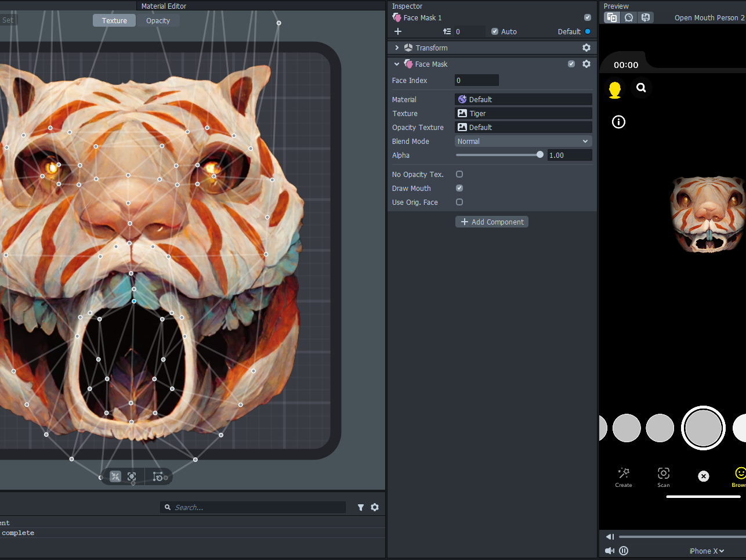Click the yellow profile head icon
746x560 pixels.
615,89
